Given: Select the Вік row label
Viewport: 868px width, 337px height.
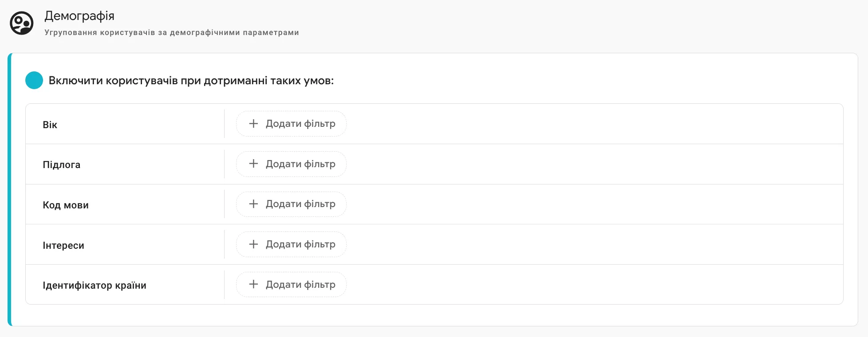Looking at the screenshot, I should (50, 125).
